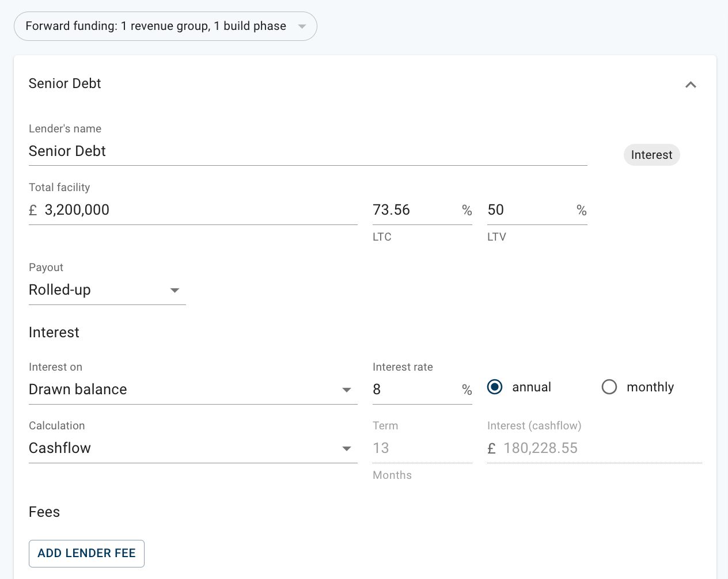
Task: Click the pound symbol beside Total facility
Action: [x=33, y=211]
